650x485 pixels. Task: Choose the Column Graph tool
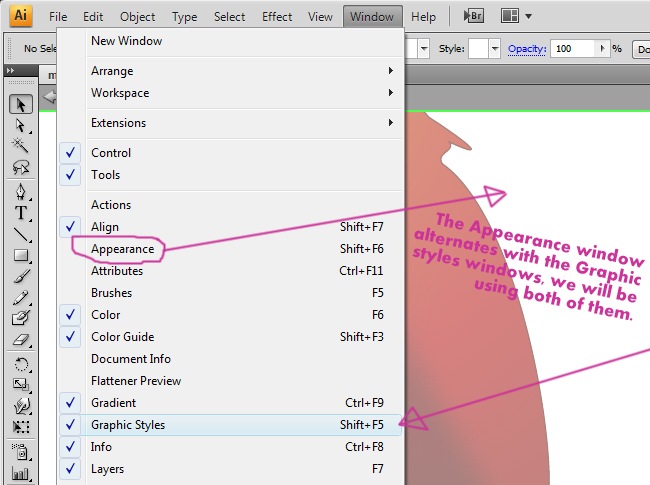[x=21, y=473]
